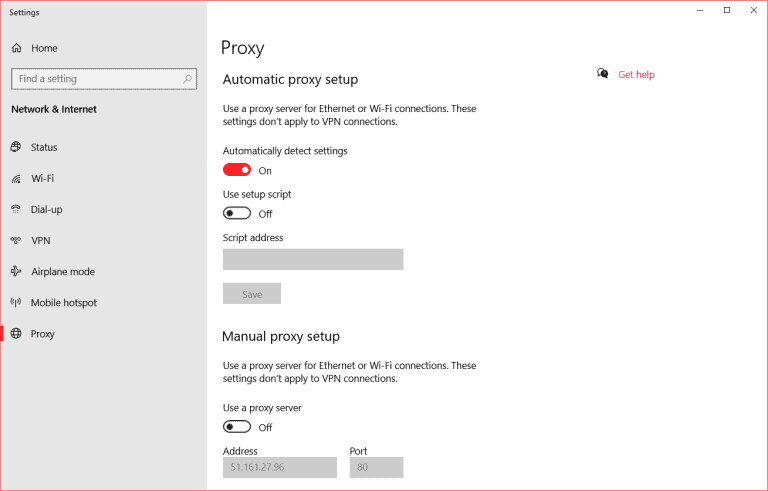Screen dimensions: 768x491
Task: Click the Status globe icon
Action: click(16, 147)
